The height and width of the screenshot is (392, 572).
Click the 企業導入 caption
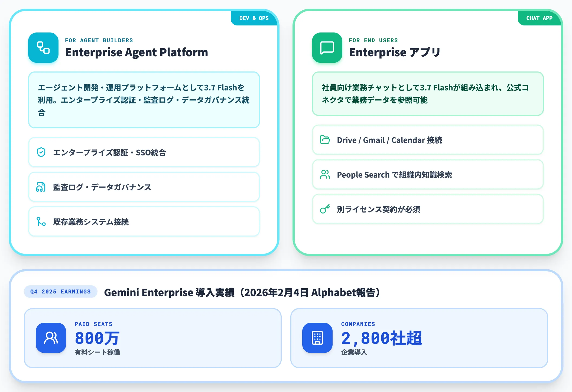click(354, 352)
